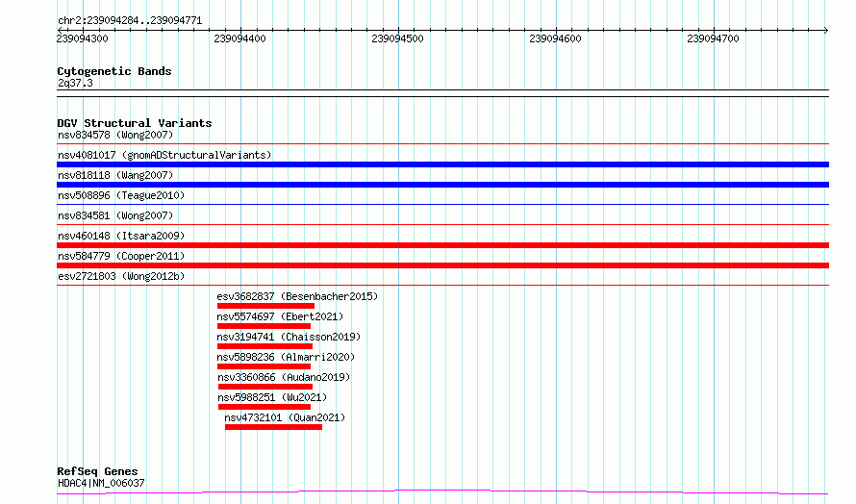The width and height of the screenshot is (856, 504).
Task: Open the nsv5988251 (Wu2021) variant label
Action: pyautogui.click(x=272, y=397)
